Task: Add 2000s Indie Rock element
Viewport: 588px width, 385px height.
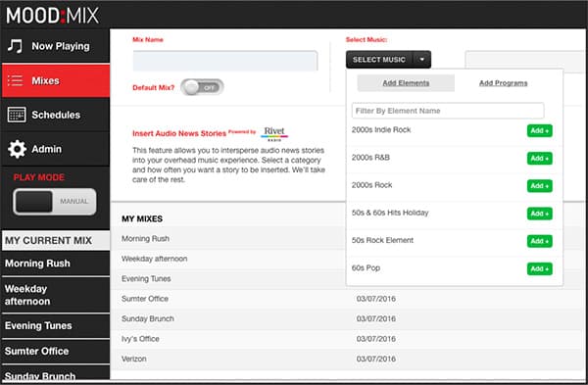Action: (x=539, y=130)
